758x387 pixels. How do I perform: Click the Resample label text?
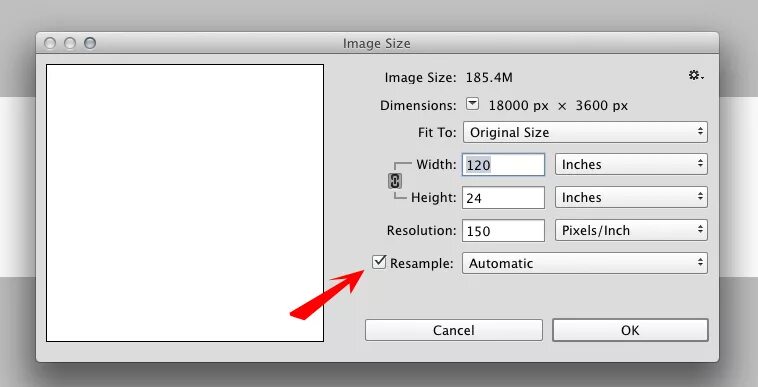422,263
